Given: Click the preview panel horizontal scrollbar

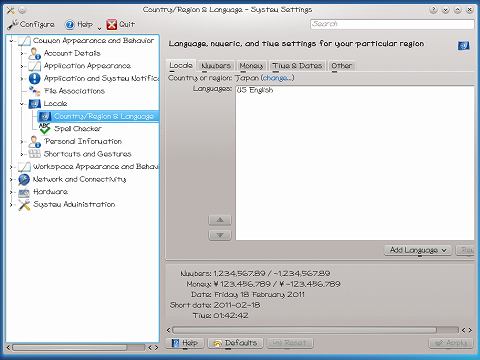Looking at the screenshot, I should coord(304,330).
